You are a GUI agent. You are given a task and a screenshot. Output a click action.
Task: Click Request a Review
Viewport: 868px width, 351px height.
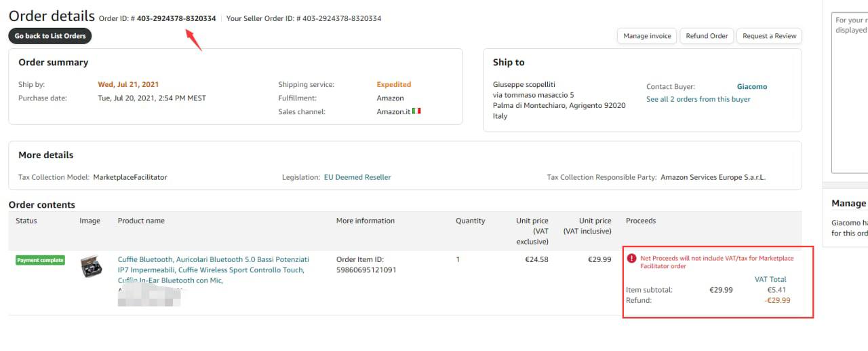[x=769, y=36]
